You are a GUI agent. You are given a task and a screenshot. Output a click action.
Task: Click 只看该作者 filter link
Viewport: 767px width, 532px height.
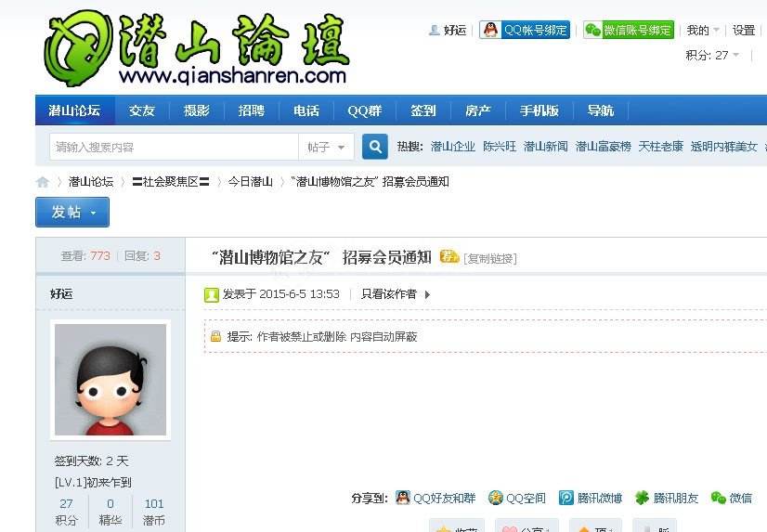(389, 294)
